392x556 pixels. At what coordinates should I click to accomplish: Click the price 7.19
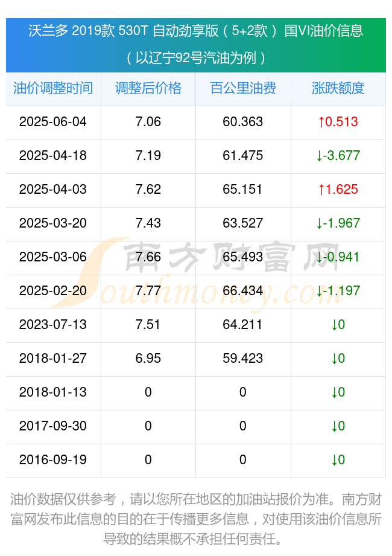click(148, 155)
